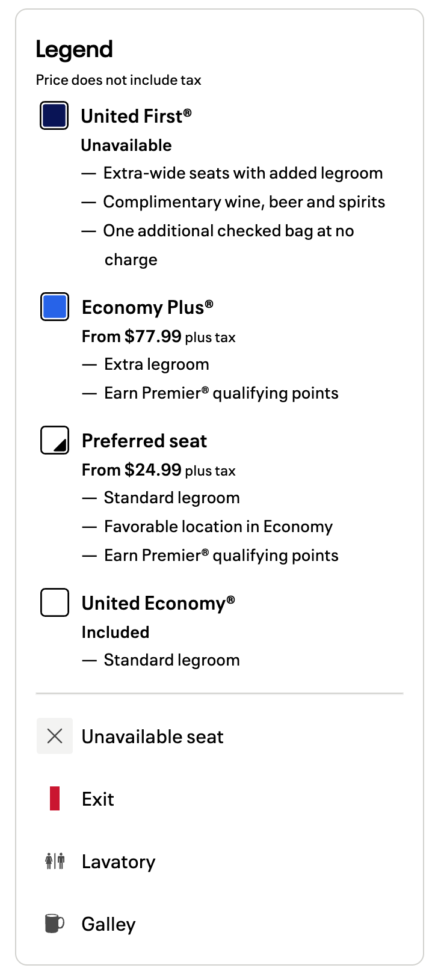The width and height of the screenshot is (438, 980).
Task: Click the United Economy white seat icon
Action: click(x=54, y=602)
